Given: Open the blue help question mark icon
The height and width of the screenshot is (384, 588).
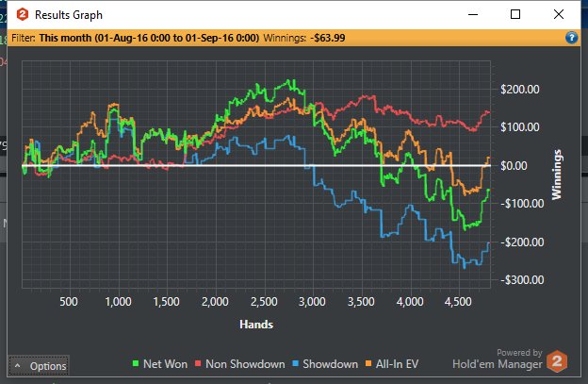Looking at the screenshot, I should click(571, 38).
